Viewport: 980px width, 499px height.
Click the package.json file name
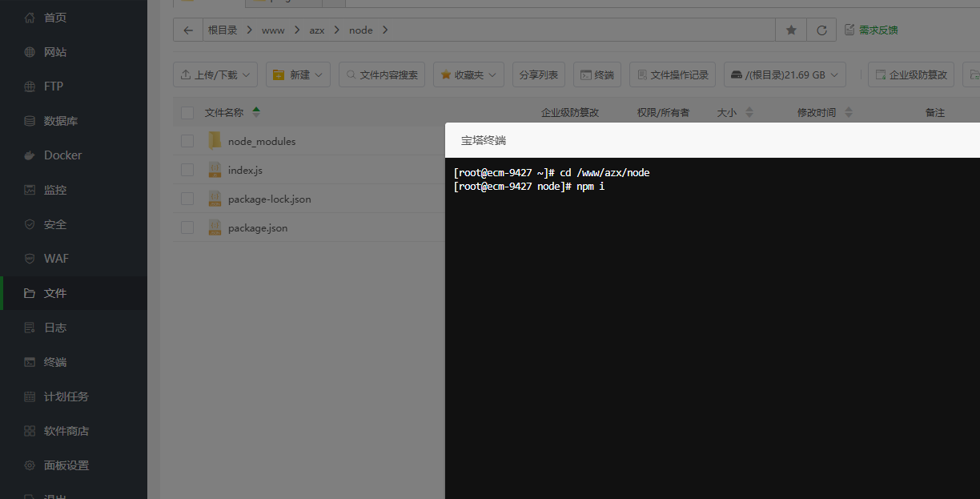pyautogui.click(x=258, y=227)
